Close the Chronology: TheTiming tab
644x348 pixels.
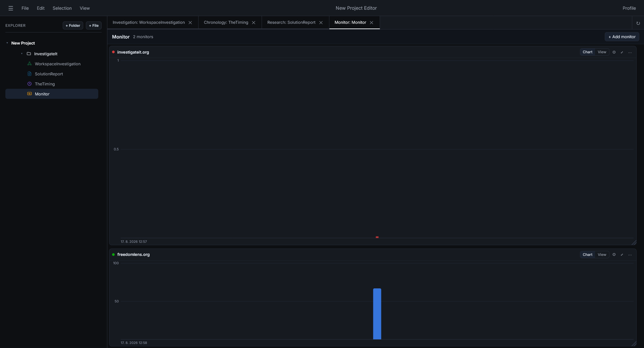254,22
